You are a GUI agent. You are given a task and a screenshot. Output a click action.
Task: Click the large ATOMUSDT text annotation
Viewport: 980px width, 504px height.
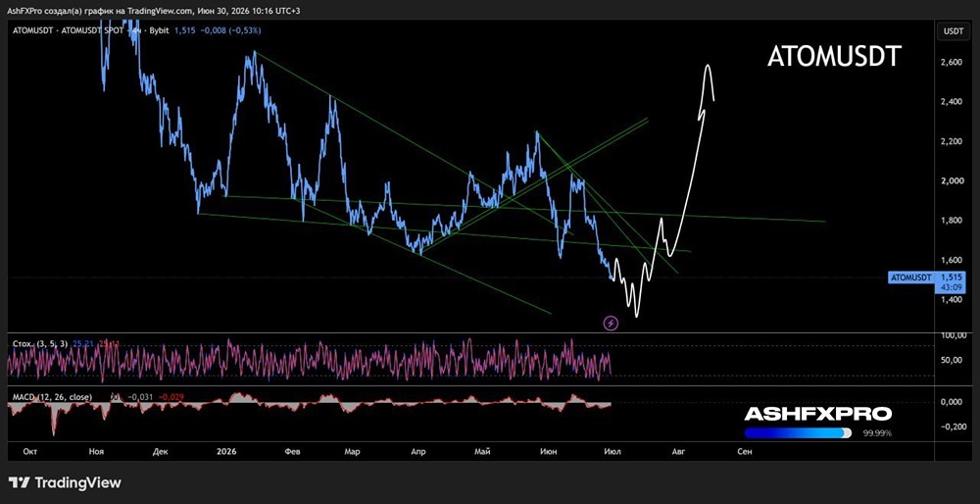pos(834,57)
